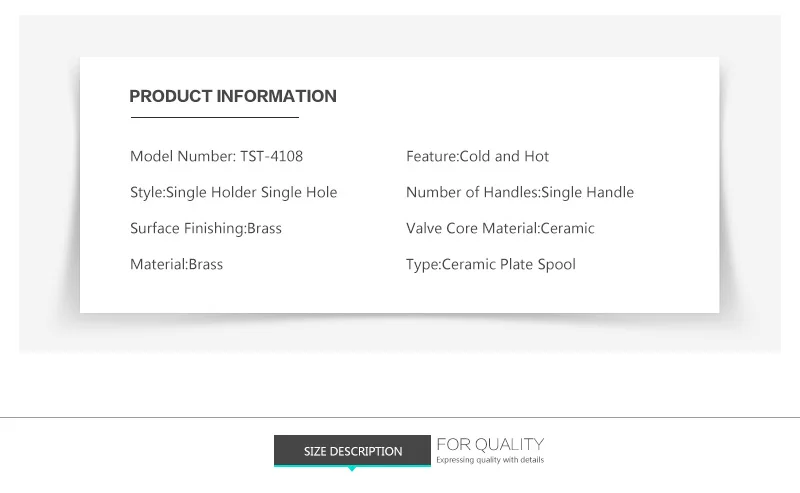Click the Expressing quality with details caption

[x=490, y=460]
